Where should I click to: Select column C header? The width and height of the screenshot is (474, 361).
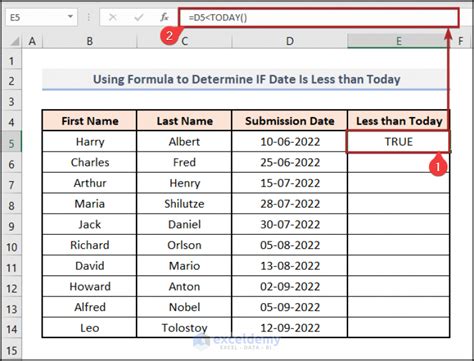tap(184, 41)
